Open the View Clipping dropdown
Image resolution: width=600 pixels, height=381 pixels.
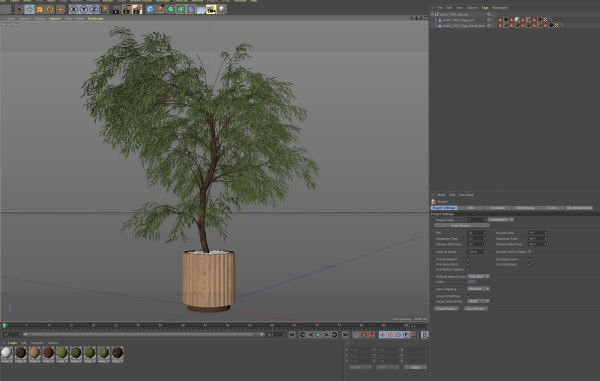pyautogui.click(x=478, y=289)
